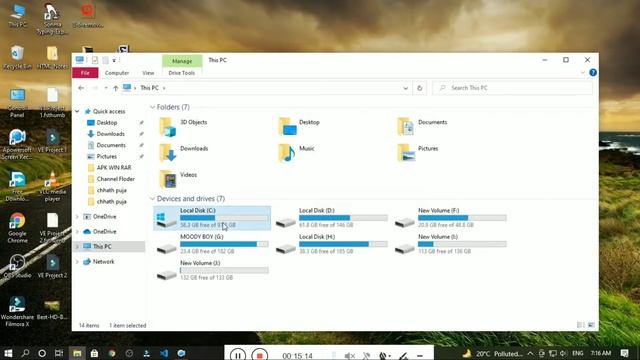
Task: Open the Downloads folder in Folders section
Action: pyautogui.click(x=184, y=153)
